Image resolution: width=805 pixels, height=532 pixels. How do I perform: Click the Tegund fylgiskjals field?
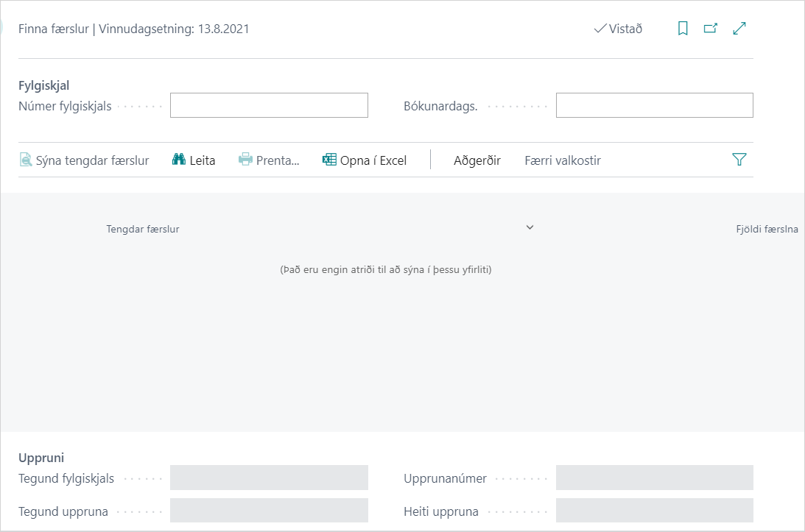[x=269, y=478]
